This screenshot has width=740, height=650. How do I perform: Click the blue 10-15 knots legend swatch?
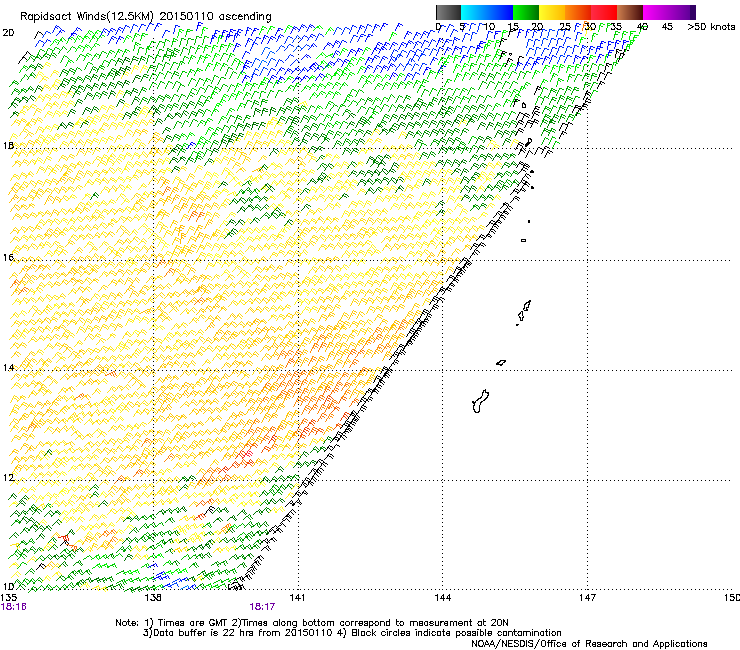[500, 12]
